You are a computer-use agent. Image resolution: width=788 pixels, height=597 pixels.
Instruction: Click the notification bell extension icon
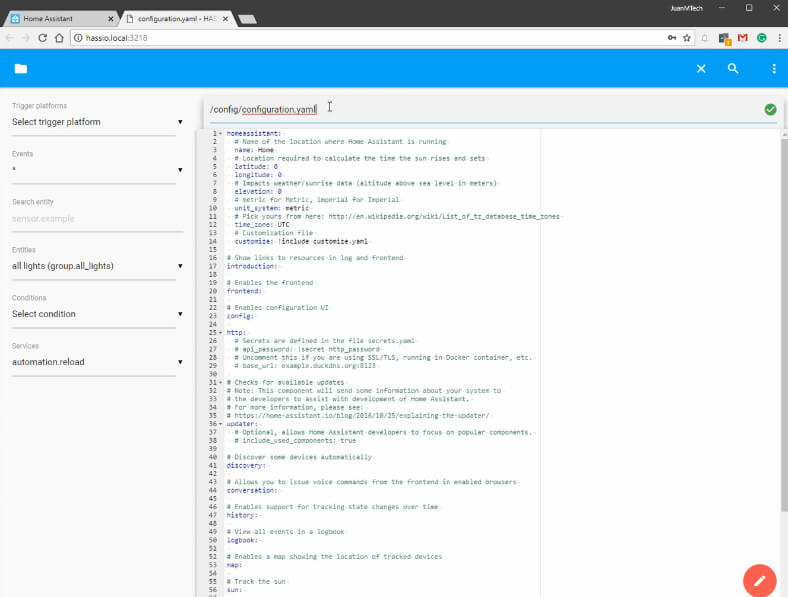coord(705,38)
